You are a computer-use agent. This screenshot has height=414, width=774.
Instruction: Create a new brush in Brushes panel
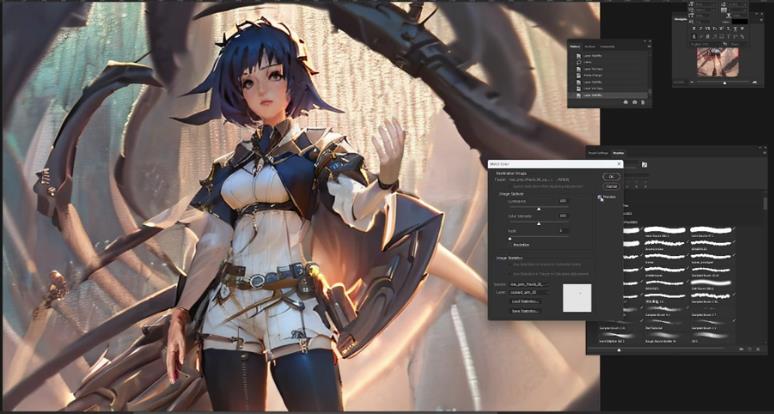(x=749, y=349)
